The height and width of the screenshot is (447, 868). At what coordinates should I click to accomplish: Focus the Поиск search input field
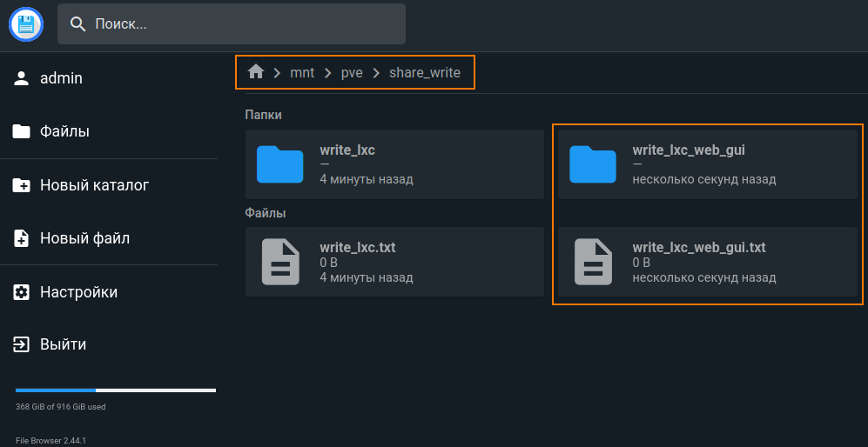click(x=244, y=24)
